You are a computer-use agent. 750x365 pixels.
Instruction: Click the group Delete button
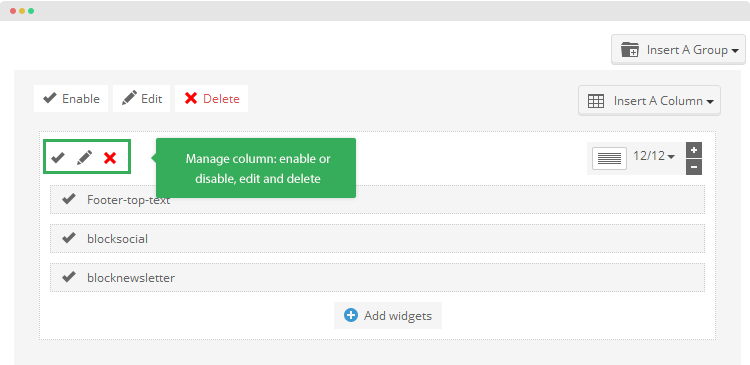point(211,99)
